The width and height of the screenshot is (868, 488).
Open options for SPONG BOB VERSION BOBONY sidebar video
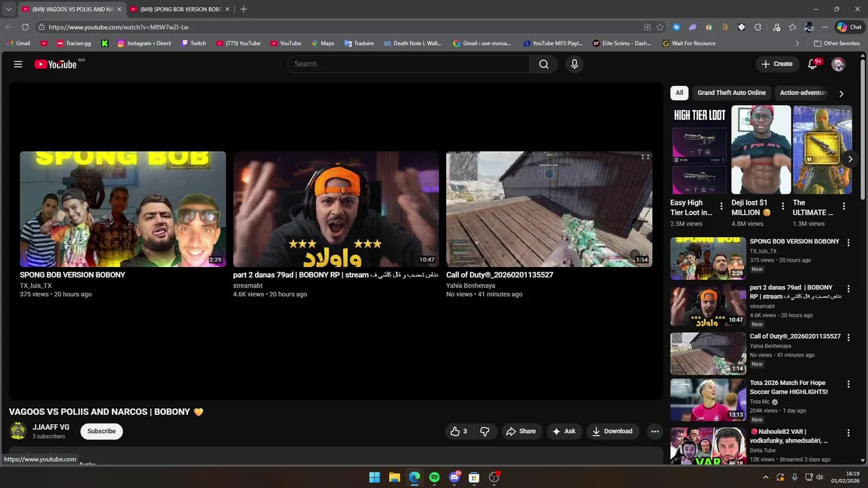848,243
